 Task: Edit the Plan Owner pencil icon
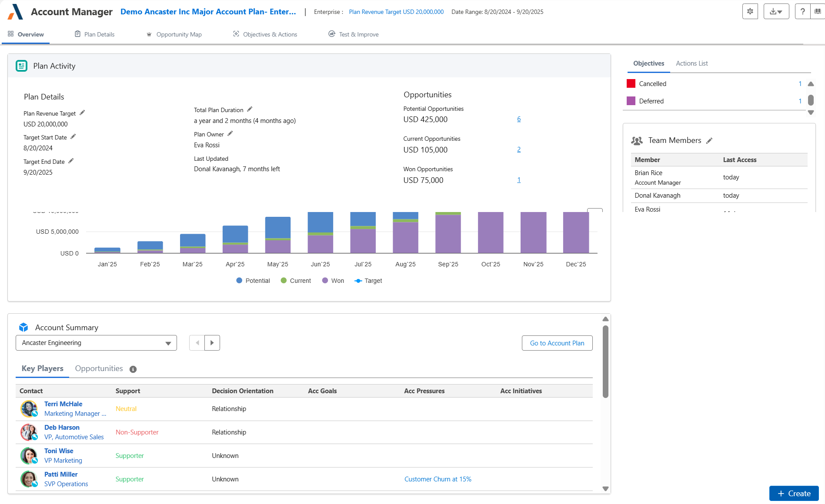tap(230, 134)
